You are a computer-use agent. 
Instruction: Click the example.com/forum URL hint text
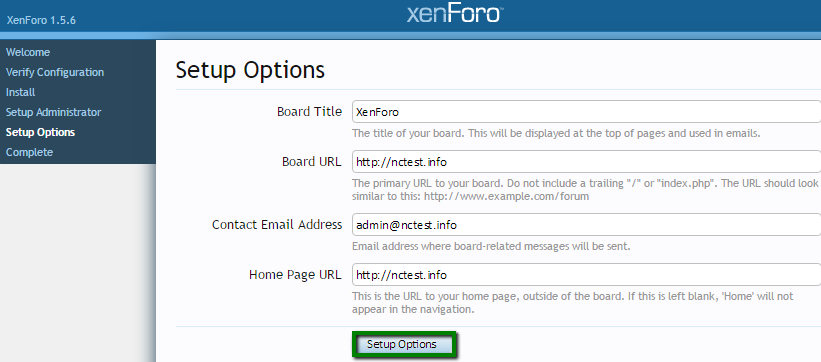506,196
